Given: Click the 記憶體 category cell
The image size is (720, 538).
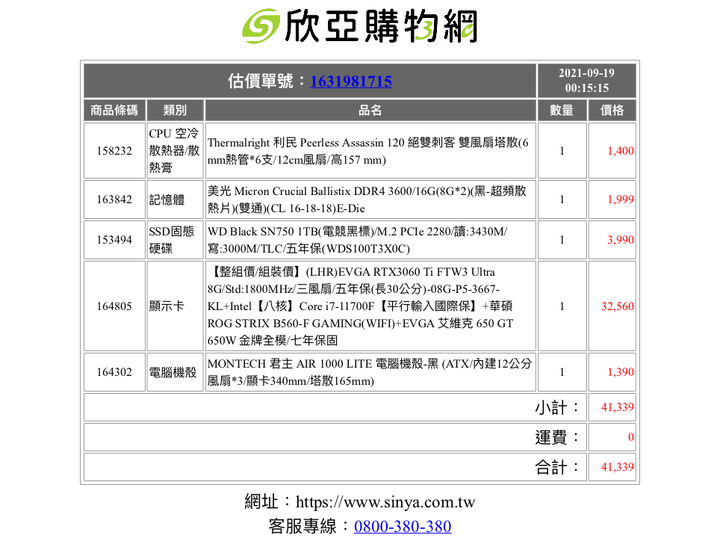Looking at the screenshot, I should click(175, 199).
